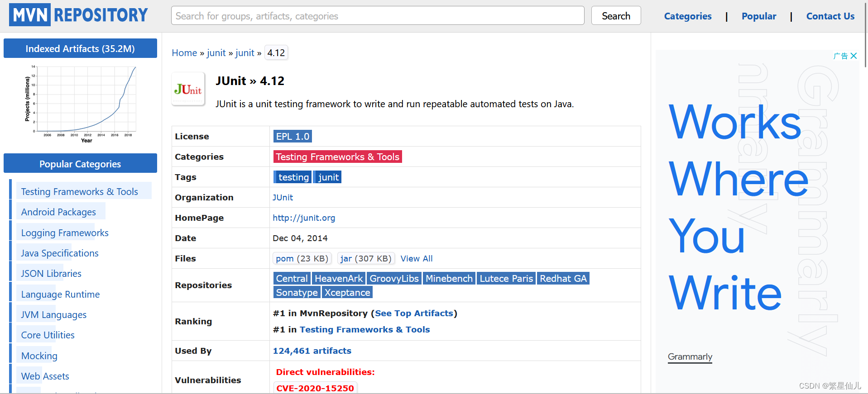Select Web Assets in sidebar
This screenshot has width=868, height=394.
click(45, 376)
